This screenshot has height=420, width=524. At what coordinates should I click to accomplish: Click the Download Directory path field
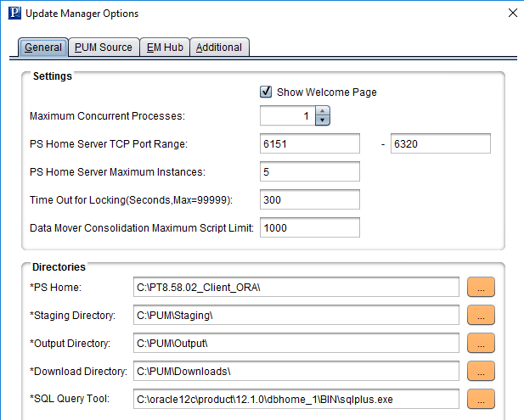[x=296, y=371]
